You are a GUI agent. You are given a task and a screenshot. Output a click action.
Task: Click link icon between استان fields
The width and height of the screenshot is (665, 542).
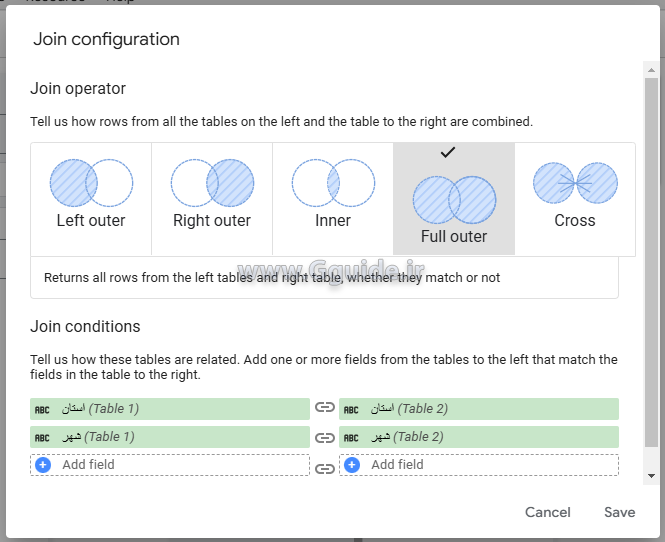[324, 408]
